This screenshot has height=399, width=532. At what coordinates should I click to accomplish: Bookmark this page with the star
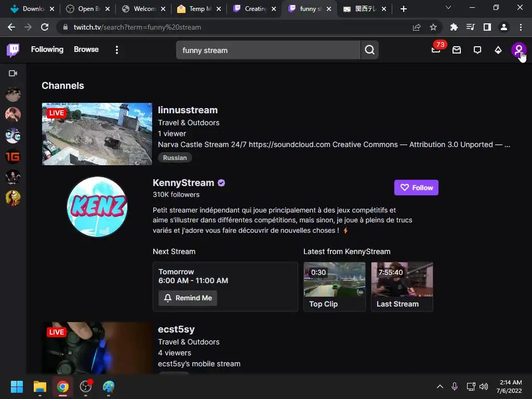(x=433, y=27)
